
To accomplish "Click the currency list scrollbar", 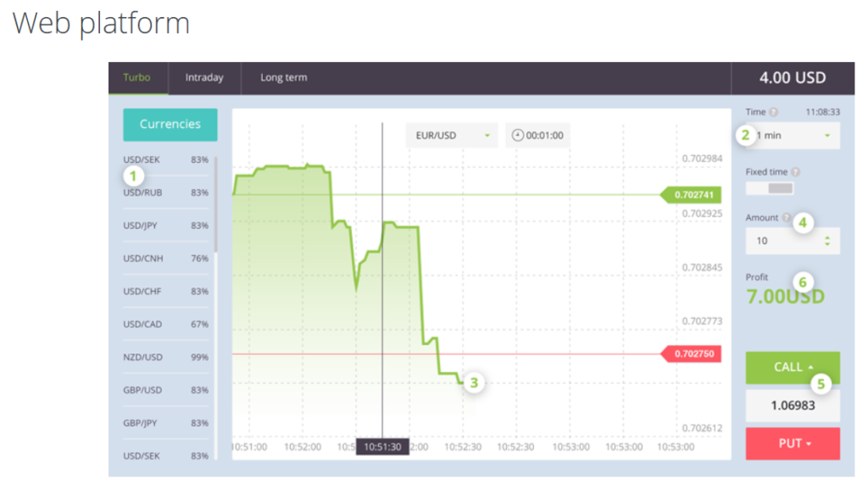I will click(216, 203).
